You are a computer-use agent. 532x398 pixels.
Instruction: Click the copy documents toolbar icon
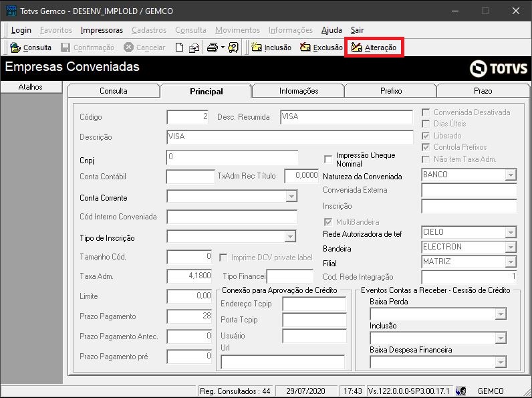click(194, 47)
